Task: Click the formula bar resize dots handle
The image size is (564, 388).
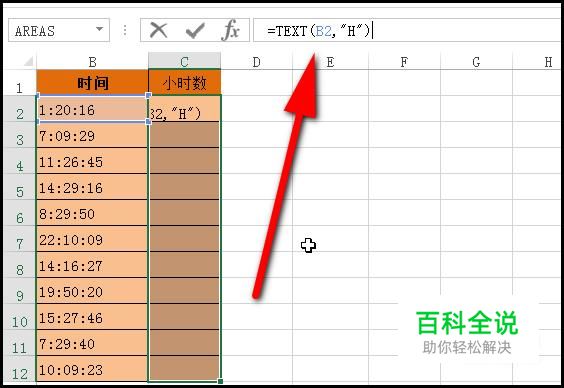Action: click(125, 31)
